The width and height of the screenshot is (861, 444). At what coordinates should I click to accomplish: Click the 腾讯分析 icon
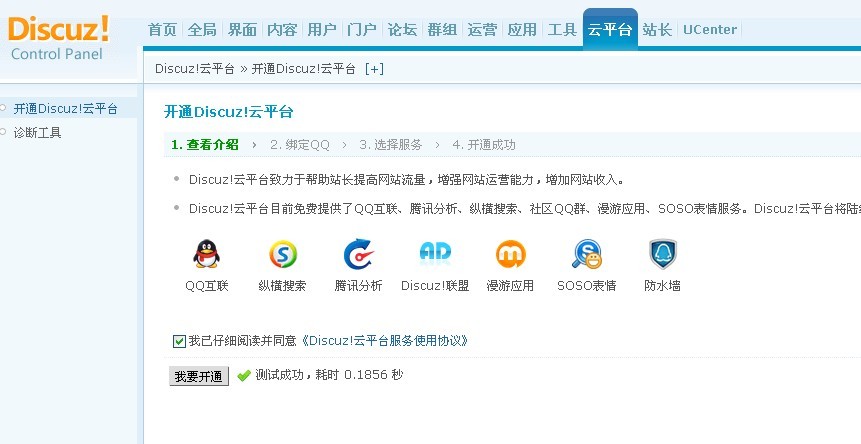(x=359, y=255)
